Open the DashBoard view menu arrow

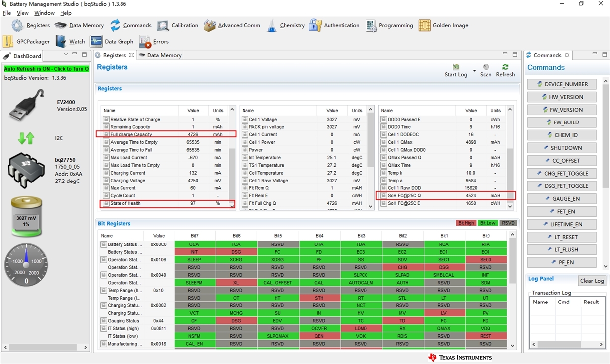coord(66,54)
